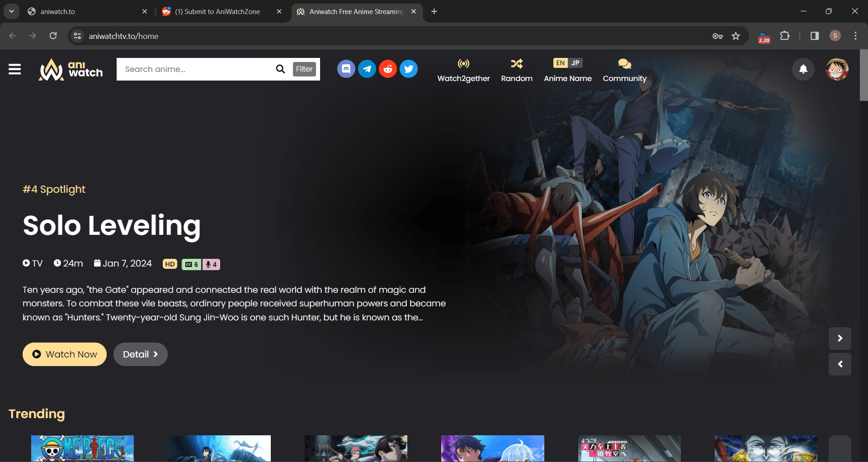Image resolution: width=868 pixels, height=462 pixels.
Task: Click the dub count badge 4
Action: (x=211, y=264)
